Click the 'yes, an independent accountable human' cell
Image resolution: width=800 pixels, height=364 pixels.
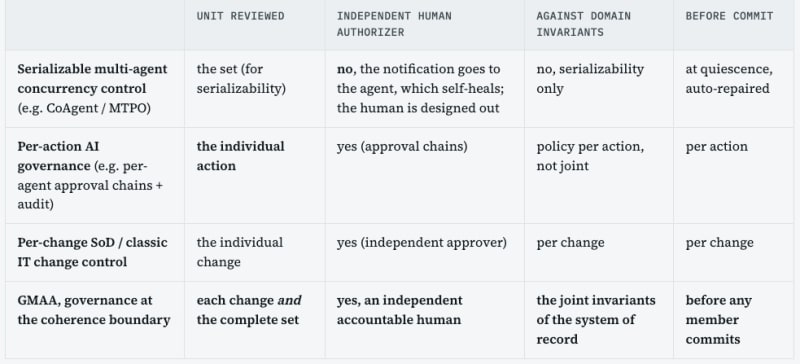pos(399,310)
